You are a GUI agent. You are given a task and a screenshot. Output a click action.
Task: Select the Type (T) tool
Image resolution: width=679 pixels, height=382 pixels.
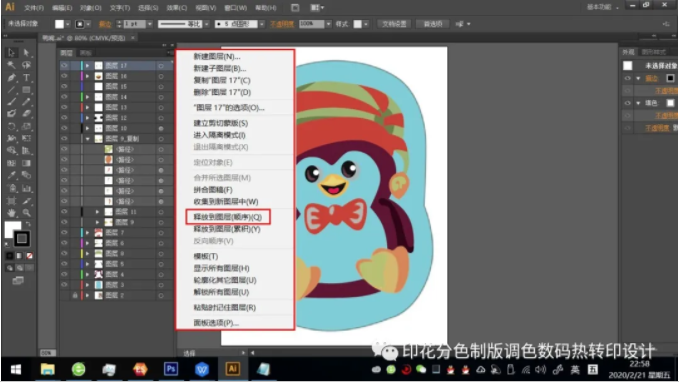coord(26,78)
